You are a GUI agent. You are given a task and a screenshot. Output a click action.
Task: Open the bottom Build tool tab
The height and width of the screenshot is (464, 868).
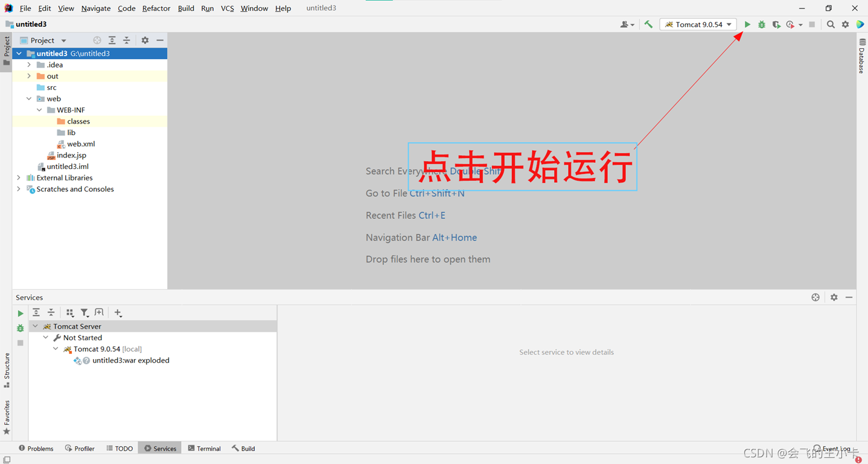[x=243, y=448]
